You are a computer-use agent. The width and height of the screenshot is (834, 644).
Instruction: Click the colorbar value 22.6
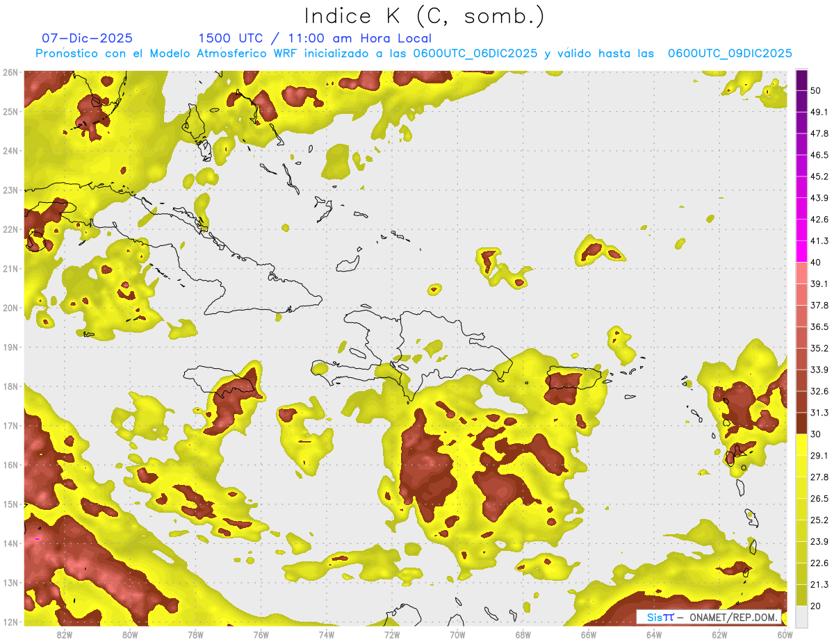[819, 563]
